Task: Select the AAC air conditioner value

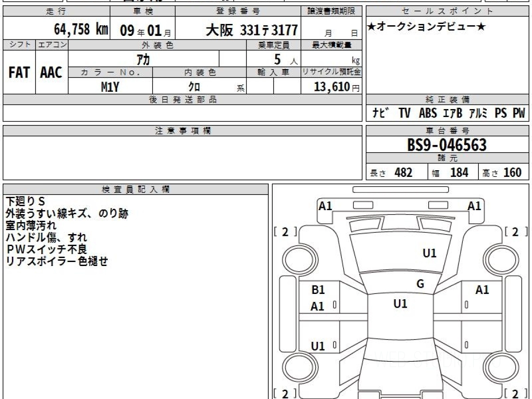Action: (51, 73)
